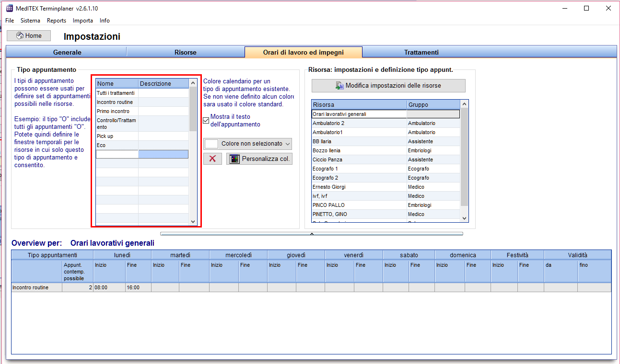This screenshot has width=620, height=364.
Task: Click the Descrizione column header
Action: click(164, 83)
